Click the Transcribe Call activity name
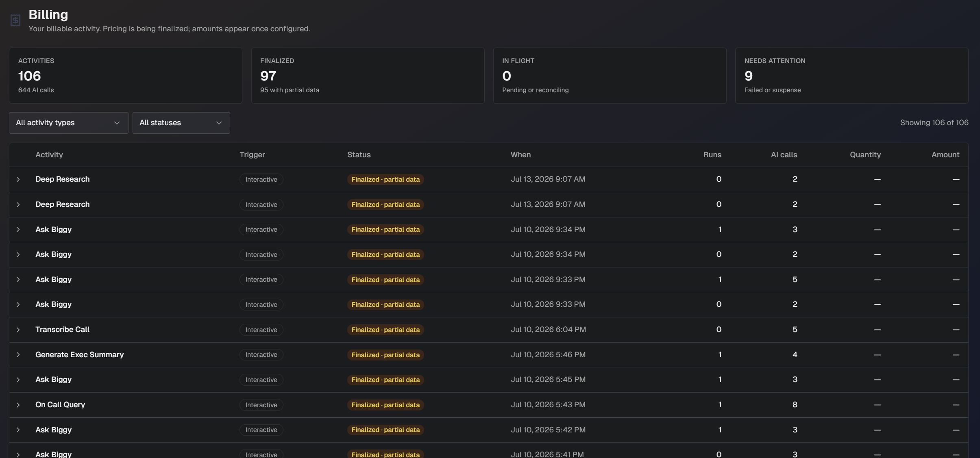 [x=62, y=330]
